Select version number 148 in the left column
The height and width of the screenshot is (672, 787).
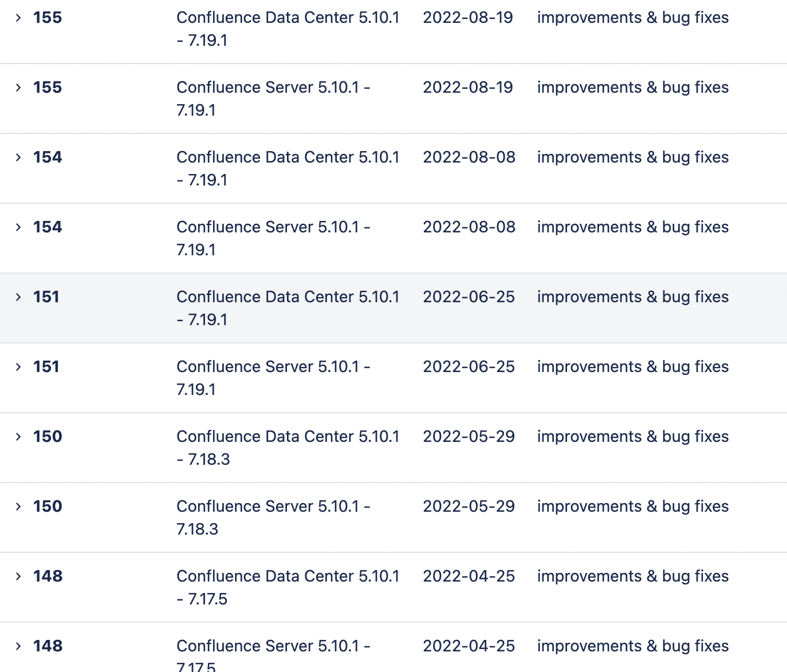tap(47, 576)
